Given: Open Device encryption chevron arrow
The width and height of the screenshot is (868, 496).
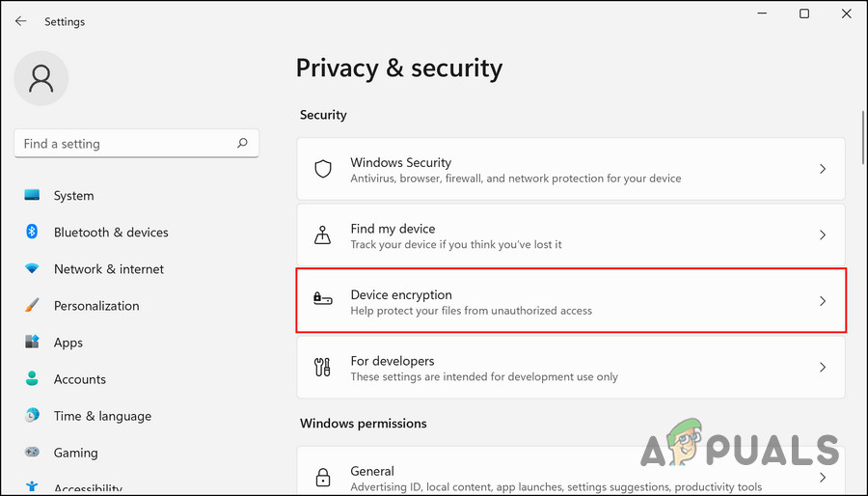Looking at the screenshot, I should 823,301.
